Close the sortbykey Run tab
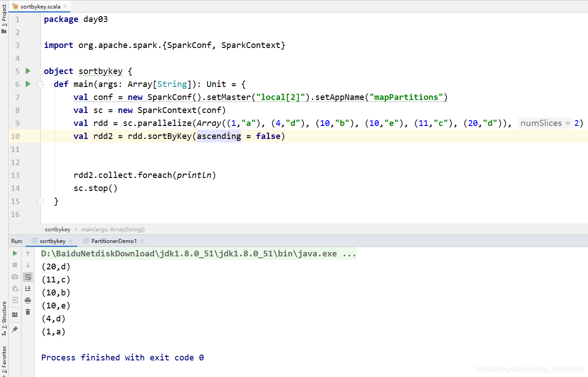Image resolution: width=588 pixels, height=377 pixels. point(71,241)
